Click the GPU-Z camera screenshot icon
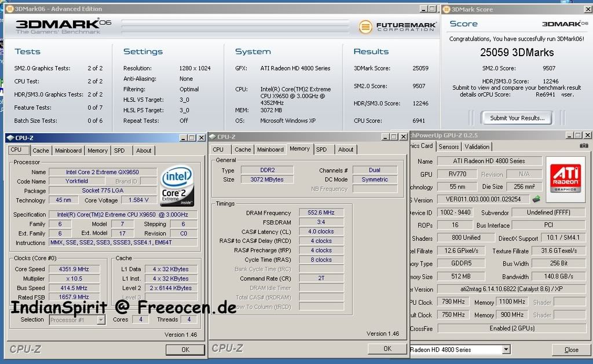 (584, 145)
